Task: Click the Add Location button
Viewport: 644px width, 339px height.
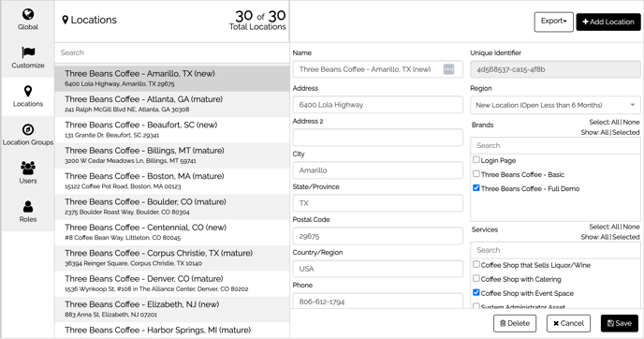Action: 608,22
